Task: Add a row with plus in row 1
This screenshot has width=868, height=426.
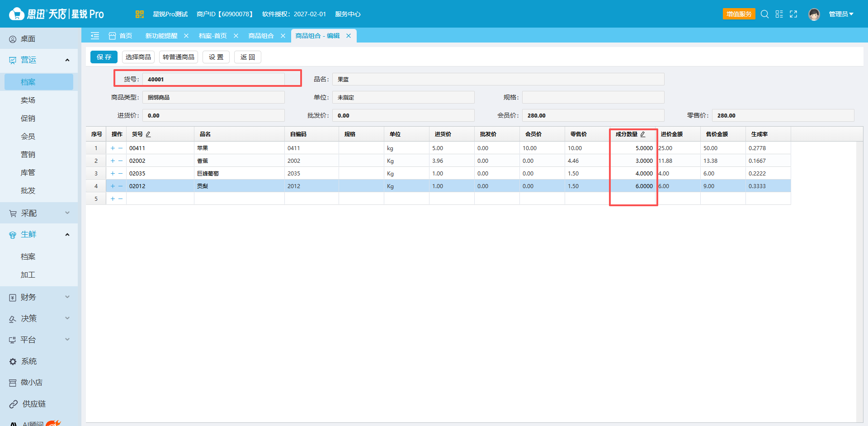Action: coord(113,148)
